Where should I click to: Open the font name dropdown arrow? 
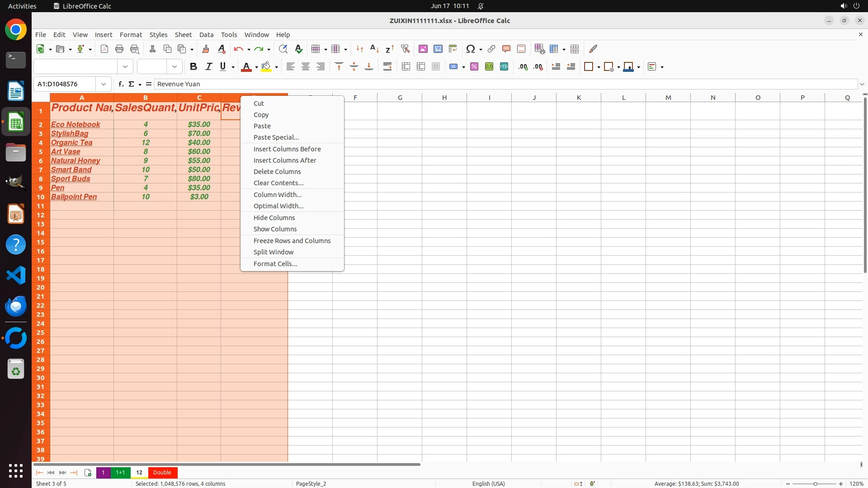pos(125,67)
